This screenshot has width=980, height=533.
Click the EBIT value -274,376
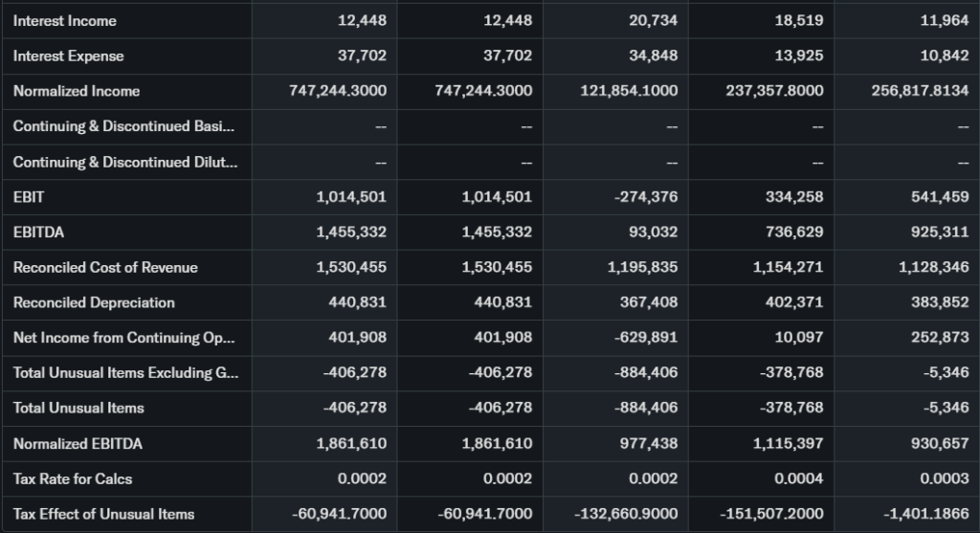(x=645, y=197)
